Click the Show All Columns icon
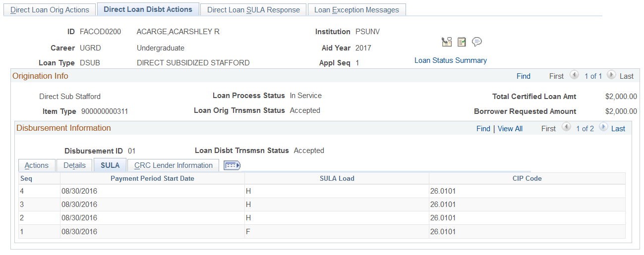 pos(232,165)
